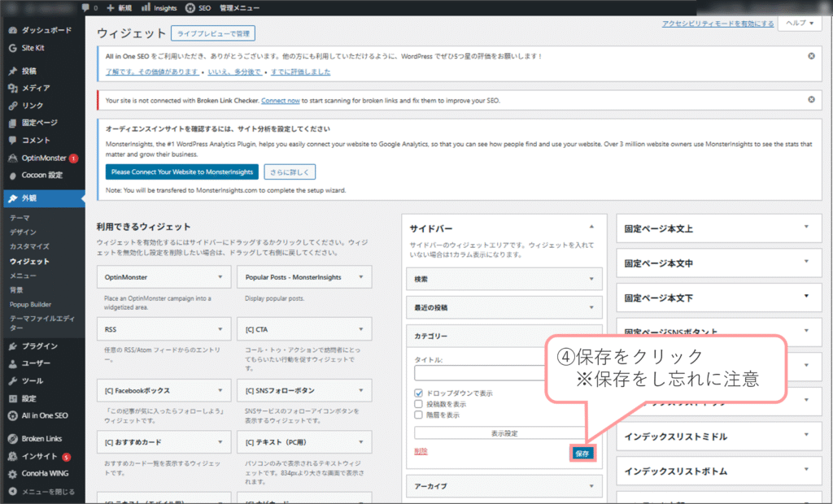This screenshot has height=504, width=833.
Task: Enable the show post counts checkbox
Action: click(418, 404)
